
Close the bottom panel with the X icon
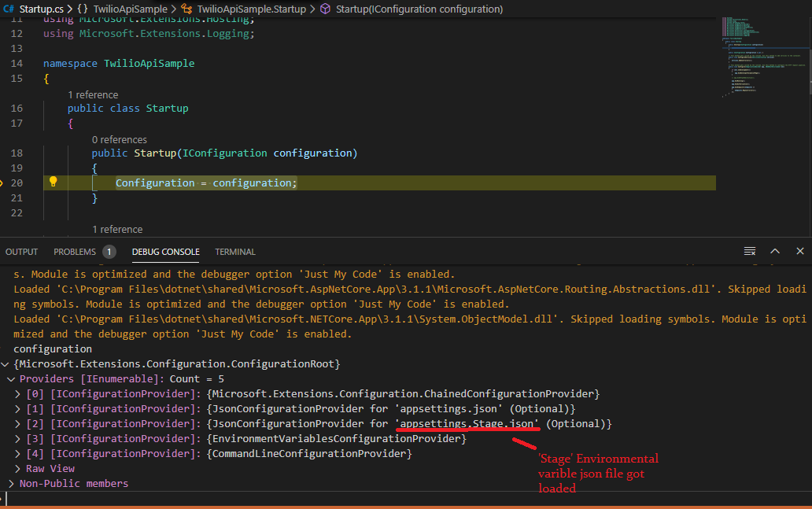pos(800,250)
